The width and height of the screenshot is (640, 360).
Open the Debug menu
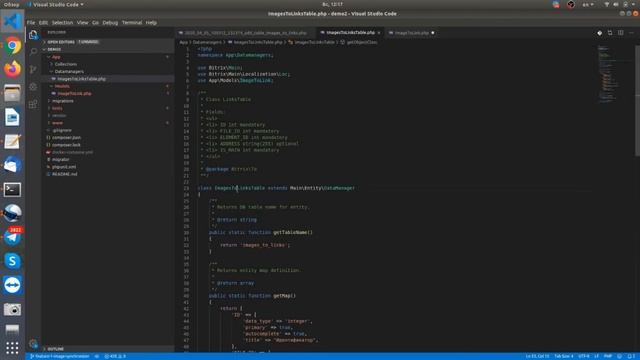(x=110, y=23)
